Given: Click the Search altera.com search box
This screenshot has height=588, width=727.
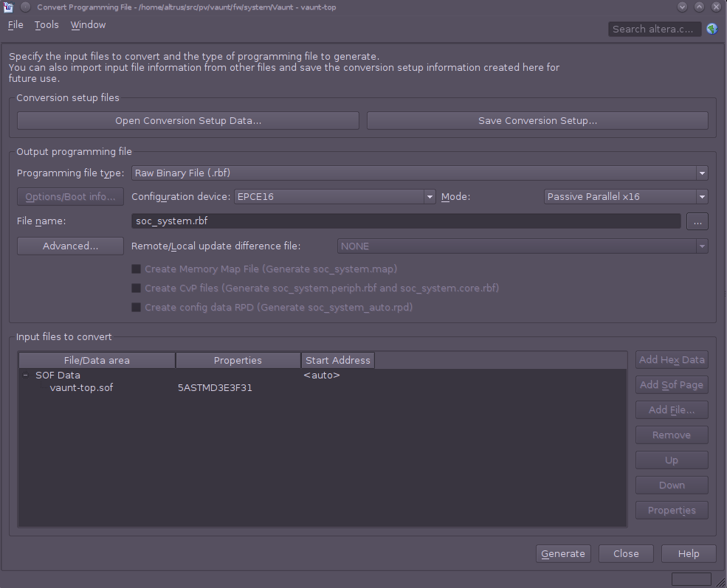Looking at the screenshot, I should 654,29.
